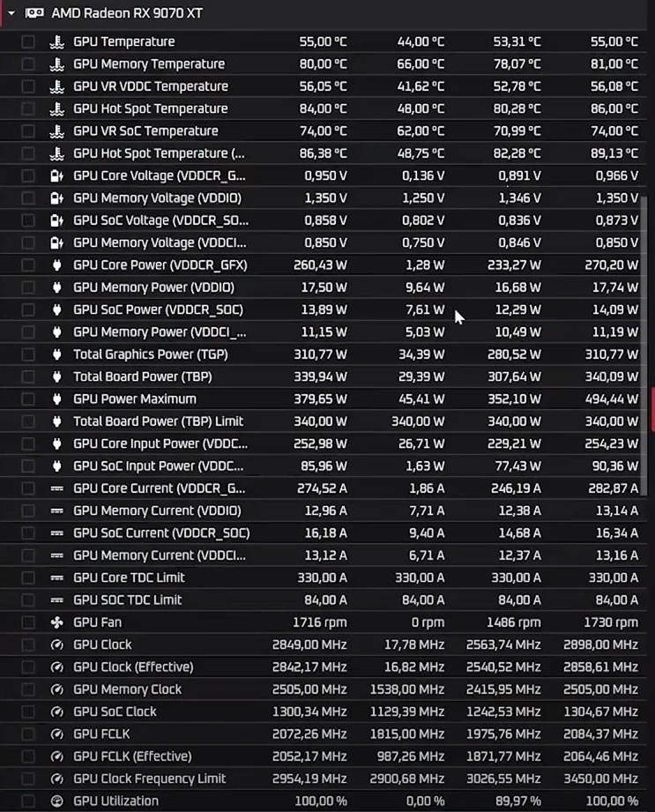Select the Total Graphics Power (TGP) label
The height and width of the screenshot is (812, 655).
(151, 354)
